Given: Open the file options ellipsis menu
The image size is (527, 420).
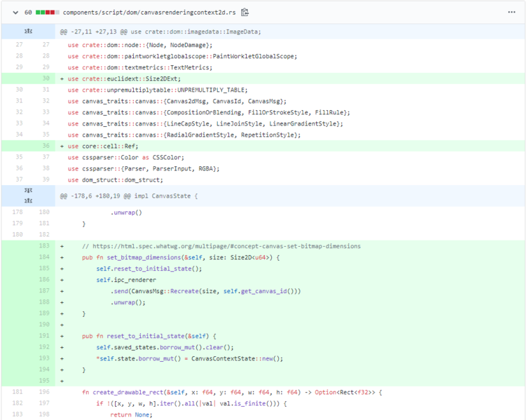Looking at the screenshot, I should 512,12.
